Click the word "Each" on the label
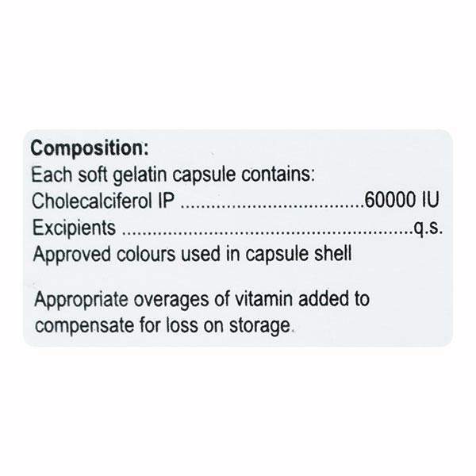Image resolution: width=476 pixels, height=476 pixels. [x=48, y=175]
